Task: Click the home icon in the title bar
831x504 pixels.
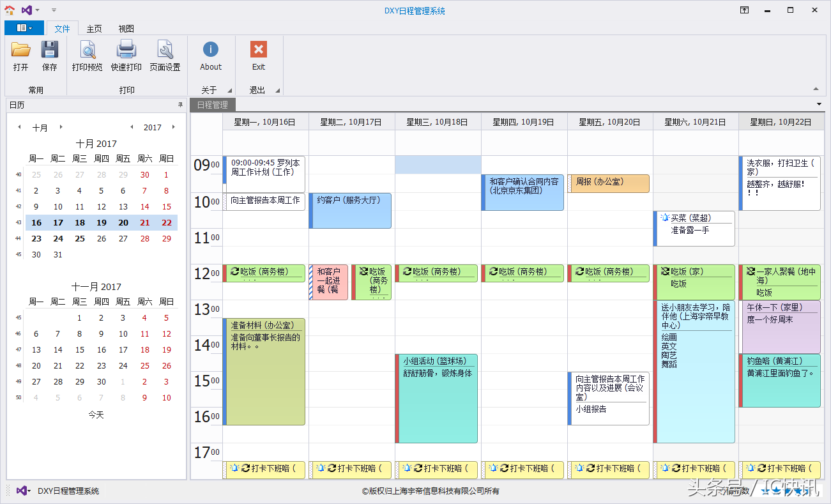Action: click(10, 10)
